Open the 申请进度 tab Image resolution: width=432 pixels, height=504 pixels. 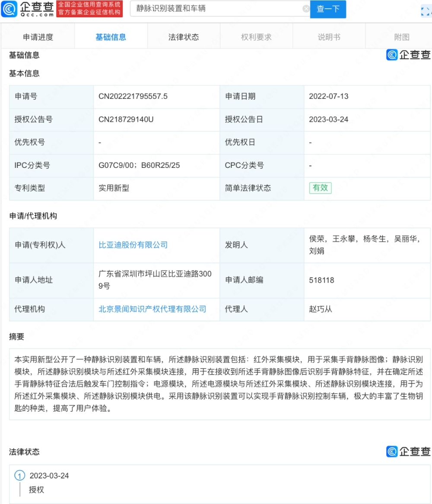(38, 37)
